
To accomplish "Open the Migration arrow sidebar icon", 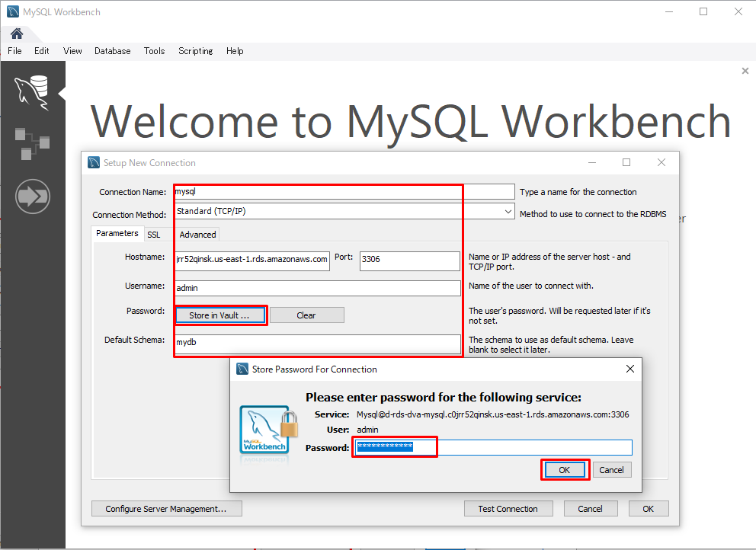I will pos(32,197).
